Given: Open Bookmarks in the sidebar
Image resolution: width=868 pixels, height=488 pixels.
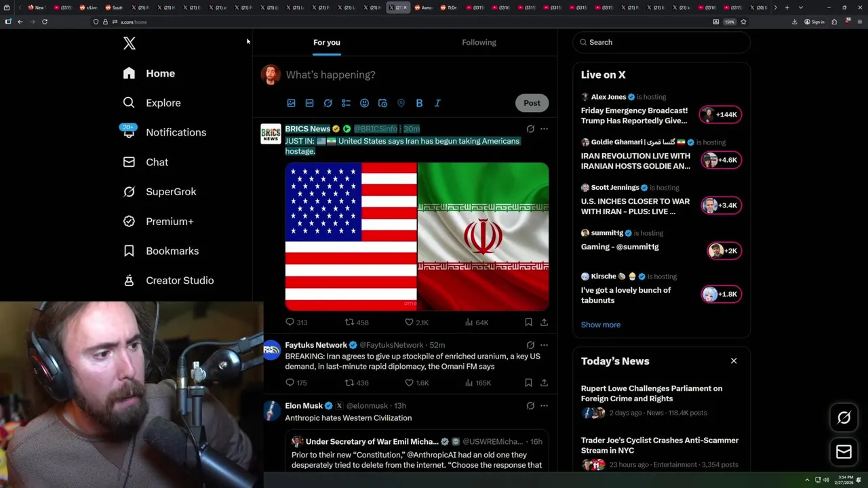Looking at the screenshot, I should (160, 251).
